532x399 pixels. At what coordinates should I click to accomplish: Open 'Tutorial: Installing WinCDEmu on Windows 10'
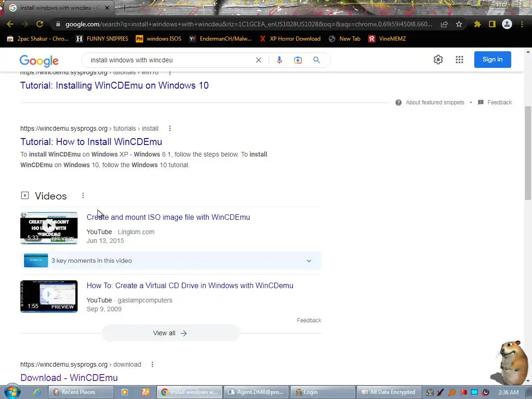pyautogui.click(x=115, y=85)
